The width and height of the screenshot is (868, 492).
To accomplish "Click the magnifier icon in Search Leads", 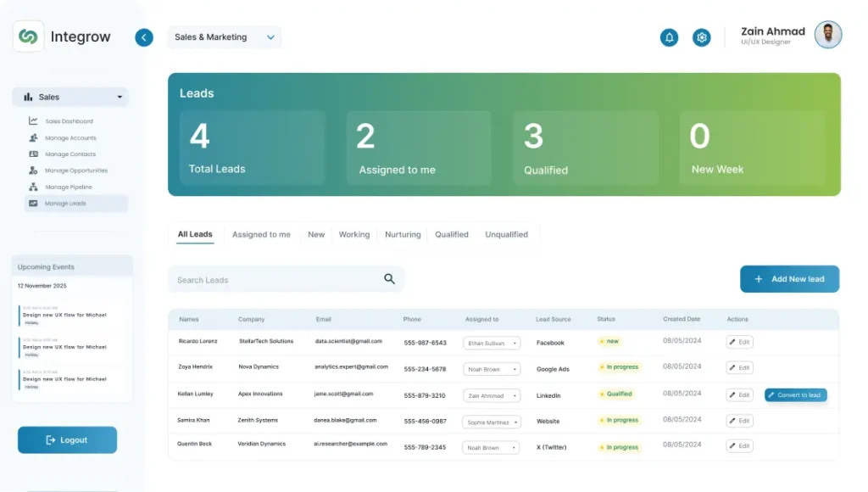I will pyautogui.click(x=389, y=279).
